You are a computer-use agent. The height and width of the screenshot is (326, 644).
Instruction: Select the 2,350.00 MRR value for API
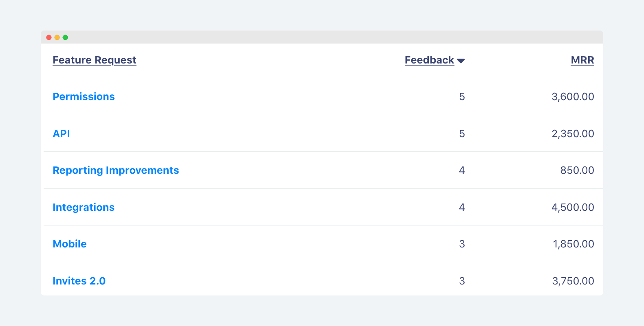(573, 133)
